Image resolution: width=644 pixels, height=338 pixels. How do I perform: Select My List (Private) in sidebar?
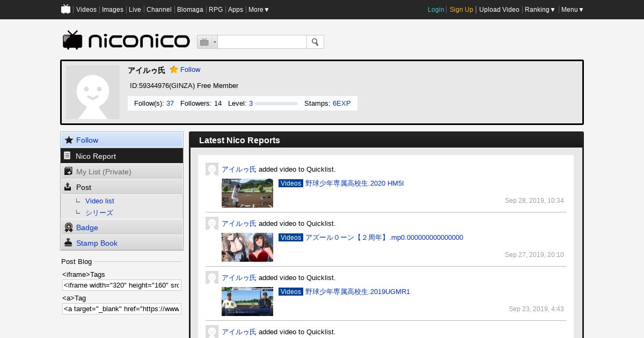(122, 171)
